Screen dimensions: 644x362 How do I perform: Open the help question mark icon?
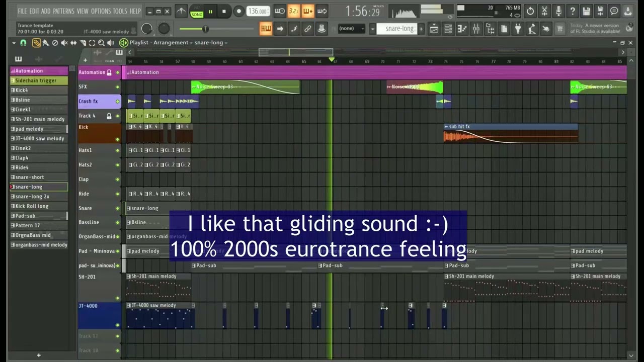(573, 11)
